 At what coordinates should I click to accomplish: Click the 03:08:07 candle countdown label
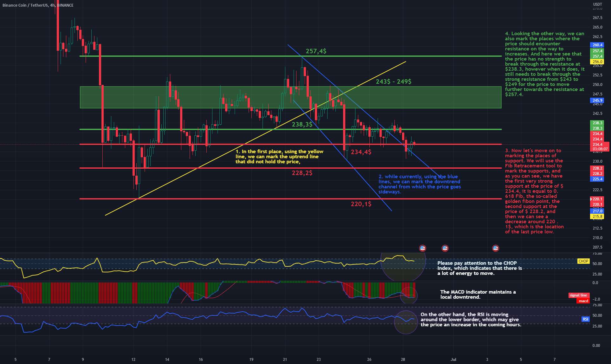pyautogui.click(x=599, y=149)
